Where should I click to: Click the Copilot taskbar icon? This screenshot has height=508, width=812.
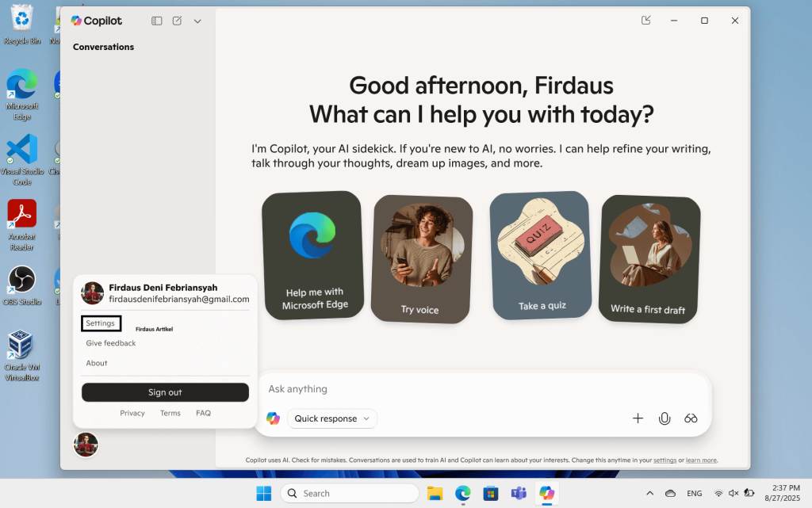[547, 494]
